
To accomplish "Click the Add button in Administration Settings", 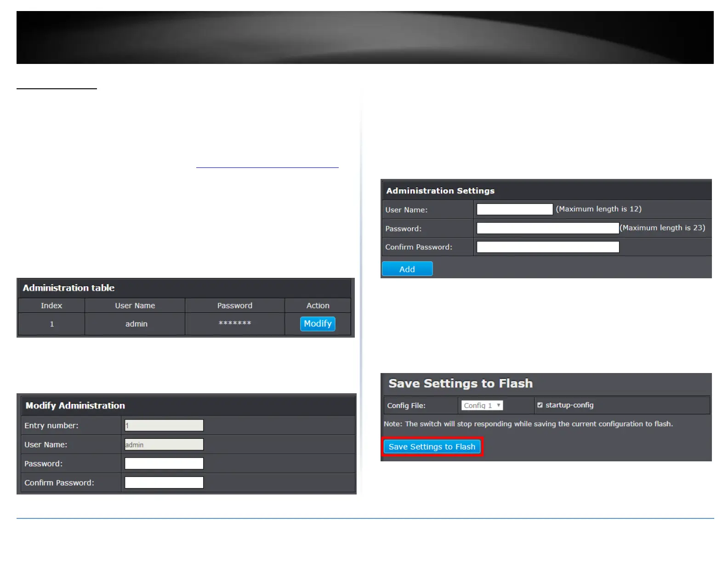I will click(407, 269).
